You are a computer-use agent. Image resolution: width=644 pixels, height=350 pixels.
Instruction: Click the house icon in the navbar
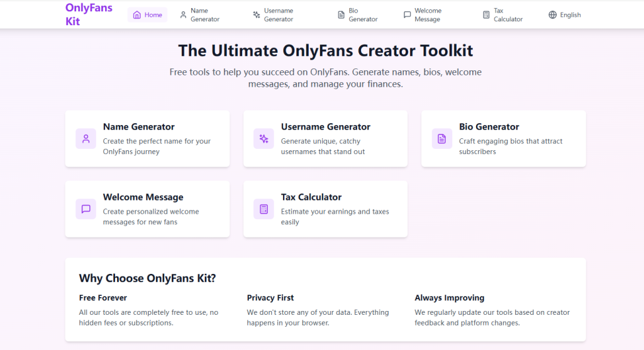point(137,15)
